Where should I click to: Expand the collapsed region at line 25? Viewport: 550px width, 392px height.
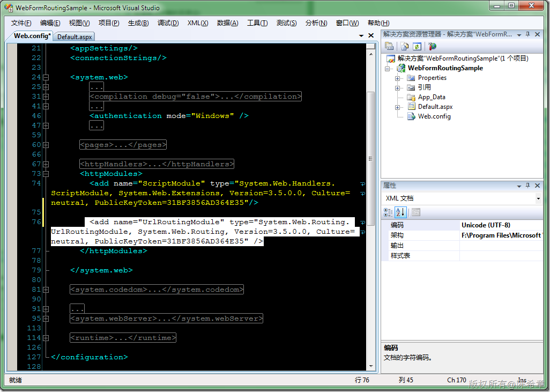tap(46, 87)
